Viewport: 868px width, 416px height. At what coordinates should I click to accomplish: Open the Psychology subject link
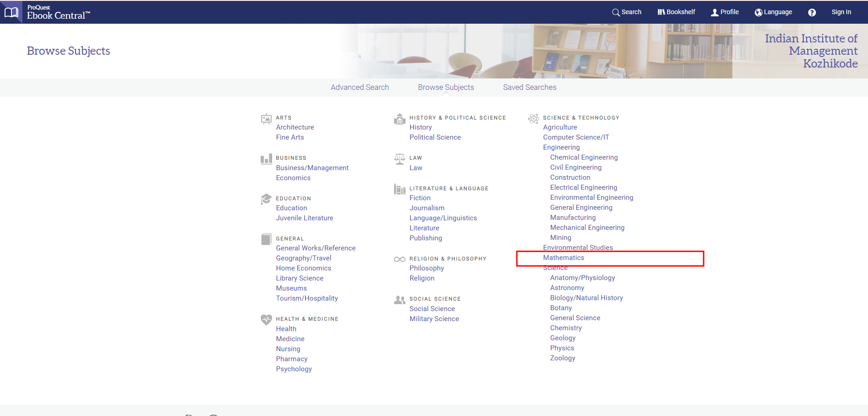tap(294, 369)
